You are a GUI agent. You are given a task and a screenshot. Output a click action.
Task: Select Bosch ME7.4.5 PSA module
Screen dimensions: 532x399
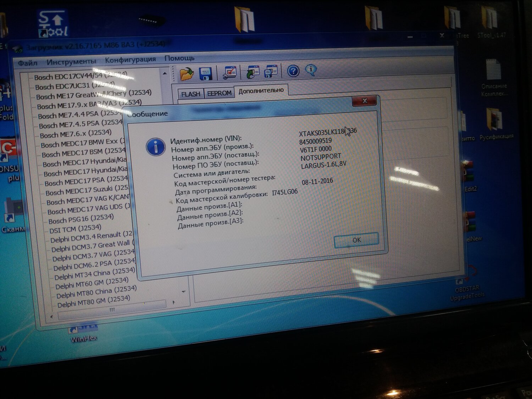point(81,124)
